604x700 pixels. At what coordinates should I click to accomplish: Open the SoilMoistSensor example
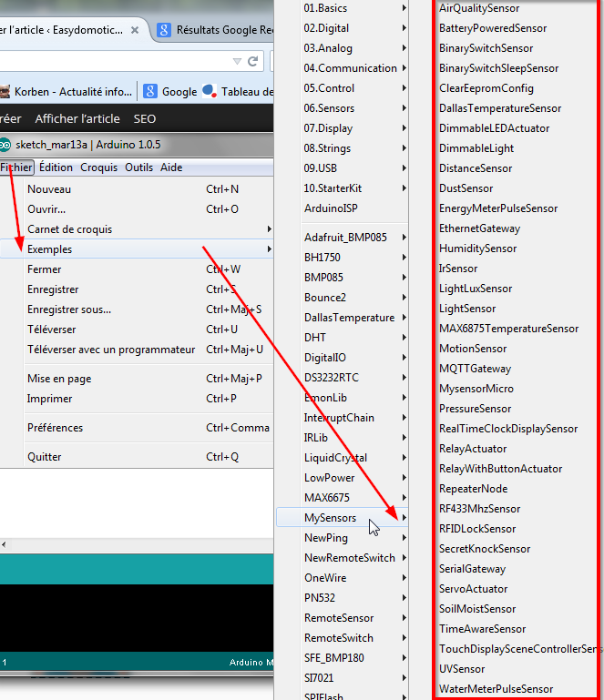[477, 608]
